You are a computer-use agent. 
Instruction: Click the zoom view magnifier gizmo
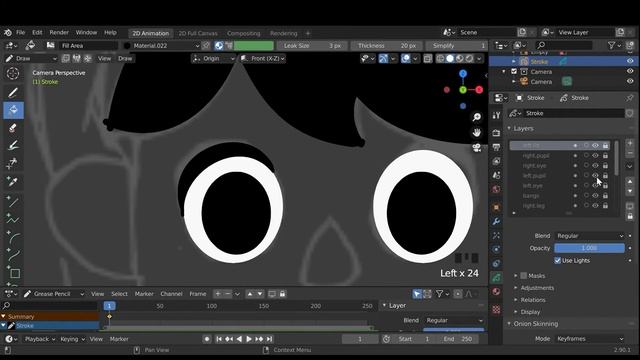point(476,118)
